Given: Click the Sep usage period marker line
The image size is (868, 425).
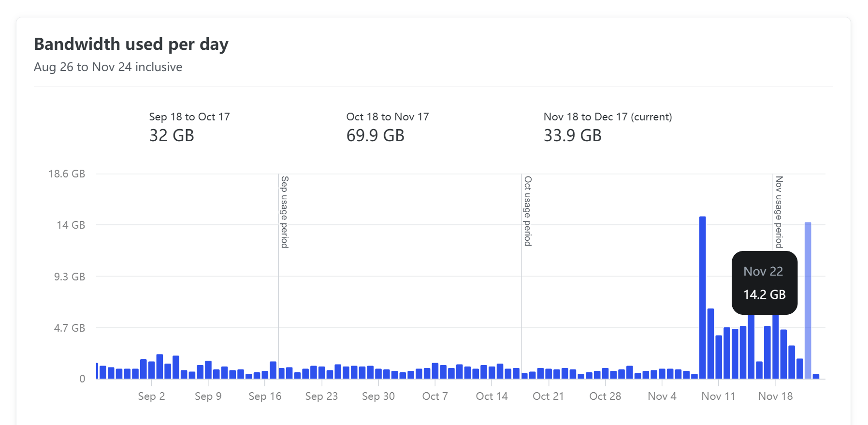Looking at the screenshot, I should 278,276.
